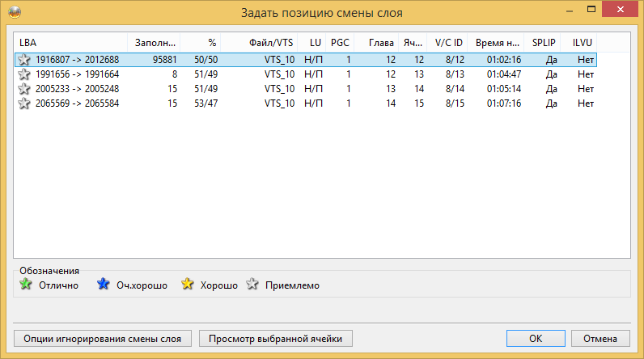Click star icon beside 2005233 -> 2005248
Viewport: 644px width, 359px height.
[24, 89]
